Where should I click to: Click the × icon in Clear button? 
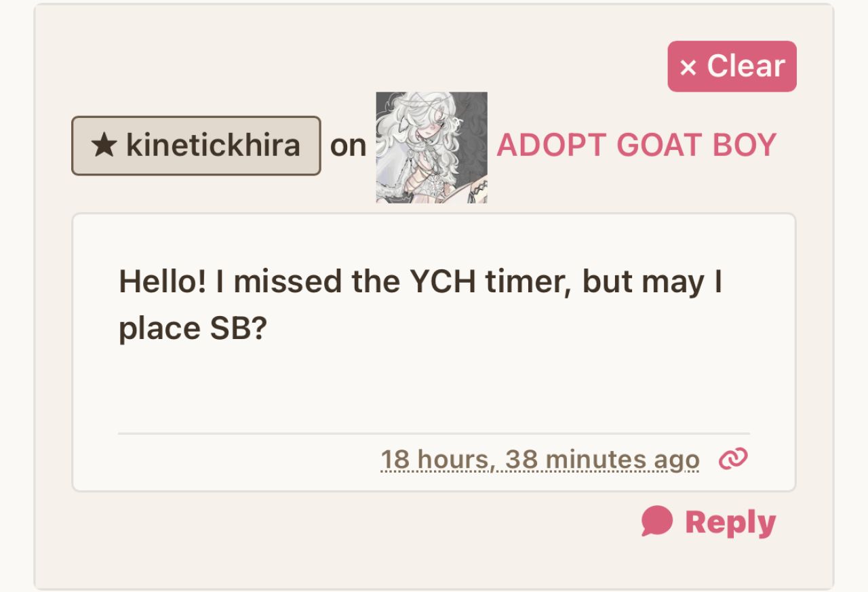click(688, 67)
